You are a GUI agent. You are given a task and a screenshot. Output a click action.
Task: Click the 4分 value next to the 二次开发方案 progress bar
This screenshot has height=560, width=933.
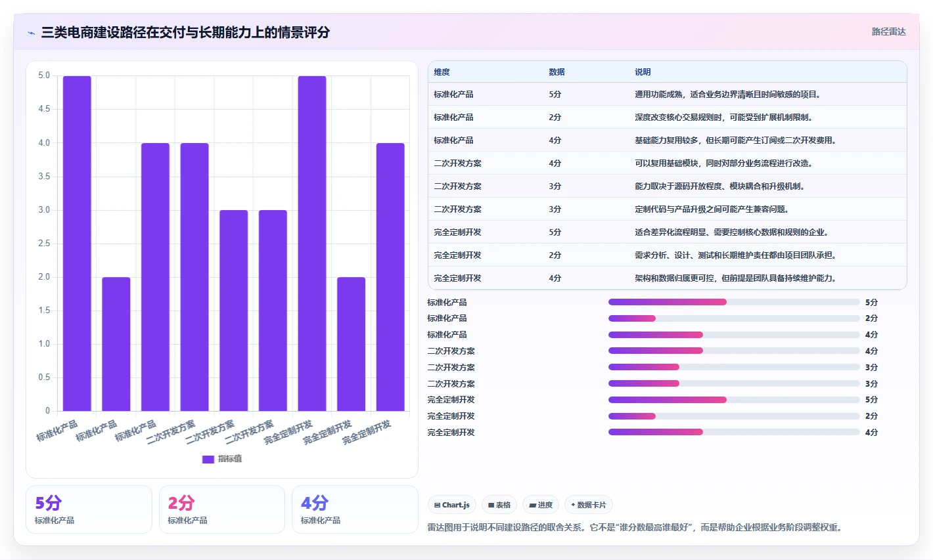pyautogui.click(x=871, y=351)
